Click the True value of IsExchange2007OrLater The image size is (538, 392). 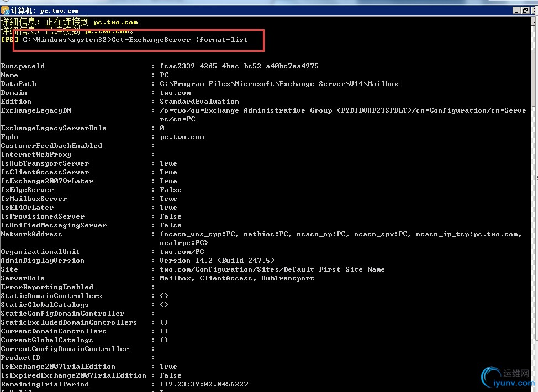click(168, 181)
